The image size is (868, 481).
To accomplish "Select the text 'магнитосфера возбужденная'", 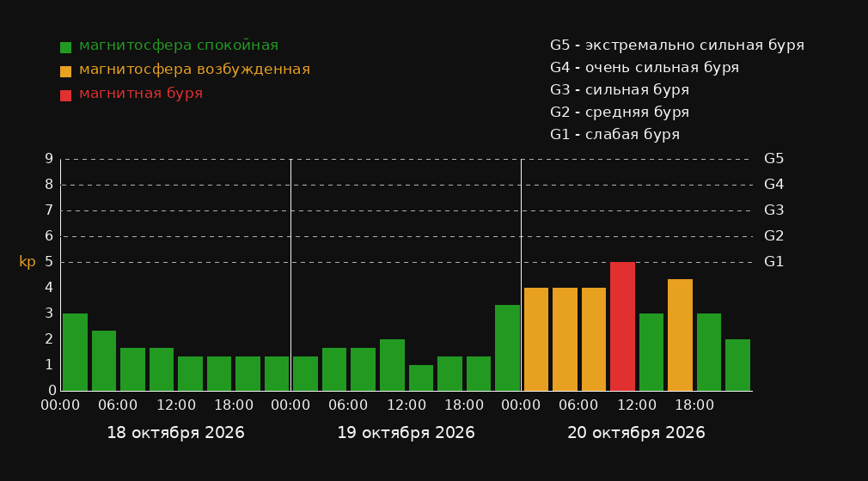I will tap(195, 70).
